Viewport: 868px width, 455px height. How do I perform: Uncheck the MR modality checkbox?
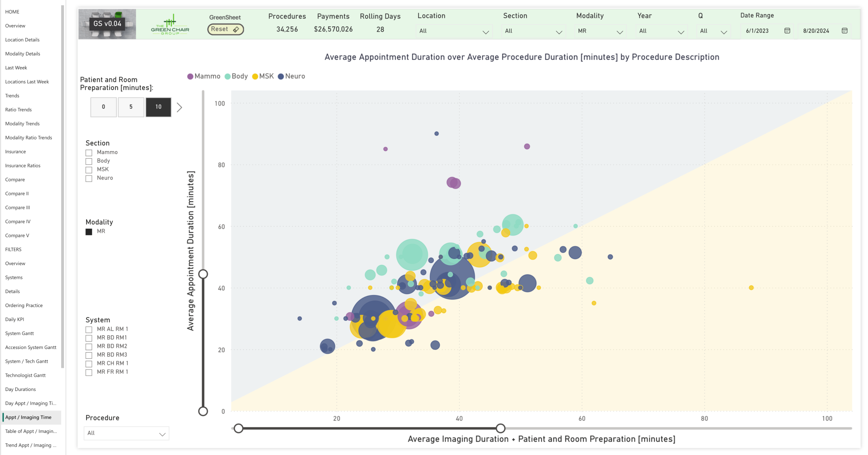tap(89, 232)
